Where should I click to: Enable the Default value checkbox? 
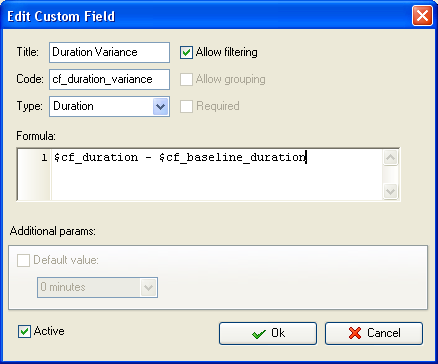pos(24,260)
